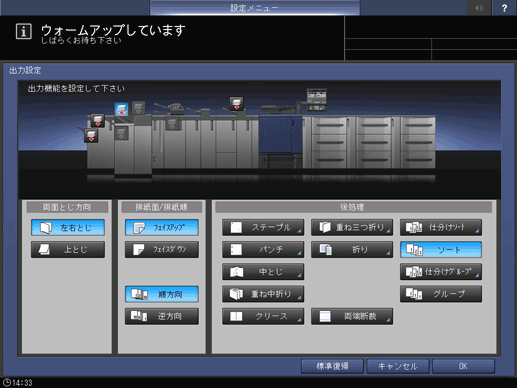The width and height of the screenshot is (517, 388).
Task: Open 中とじ saddle stitch settings
Action: [263, 272]
